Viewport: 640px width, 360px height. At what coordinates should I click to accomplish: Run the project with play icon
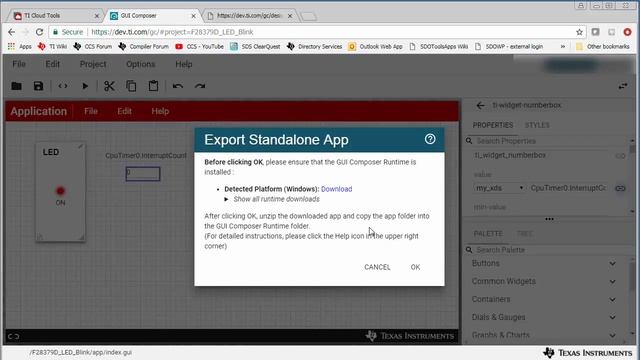tap(85, 86)
